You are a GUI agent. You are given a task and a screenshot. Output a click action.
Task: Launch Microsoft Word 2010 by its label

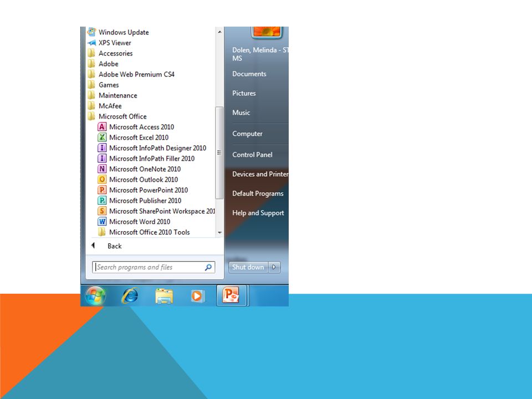(x=140, y=222)
